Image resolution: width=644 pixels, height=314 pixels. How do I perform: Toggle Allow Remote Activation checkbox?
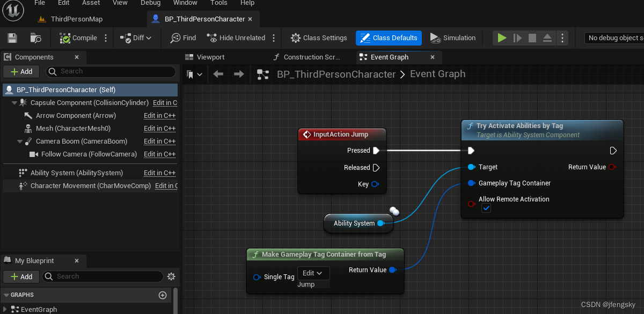(x=486, y=208)
